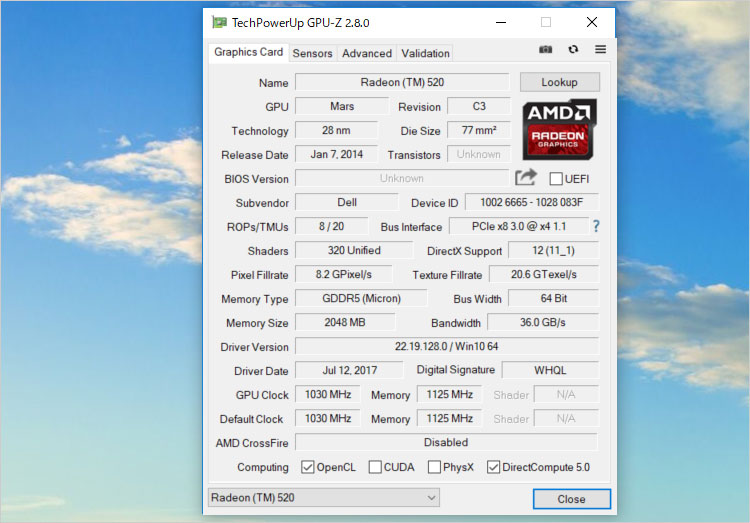Minimize the GPU-Z window
750x523 pixels.
pos(501,22)
